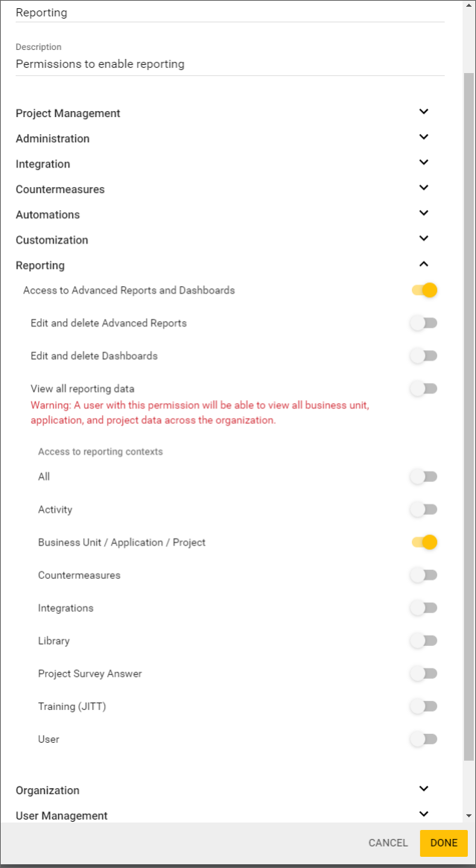Enable the Library reporting context toggle

pos(423,640)
